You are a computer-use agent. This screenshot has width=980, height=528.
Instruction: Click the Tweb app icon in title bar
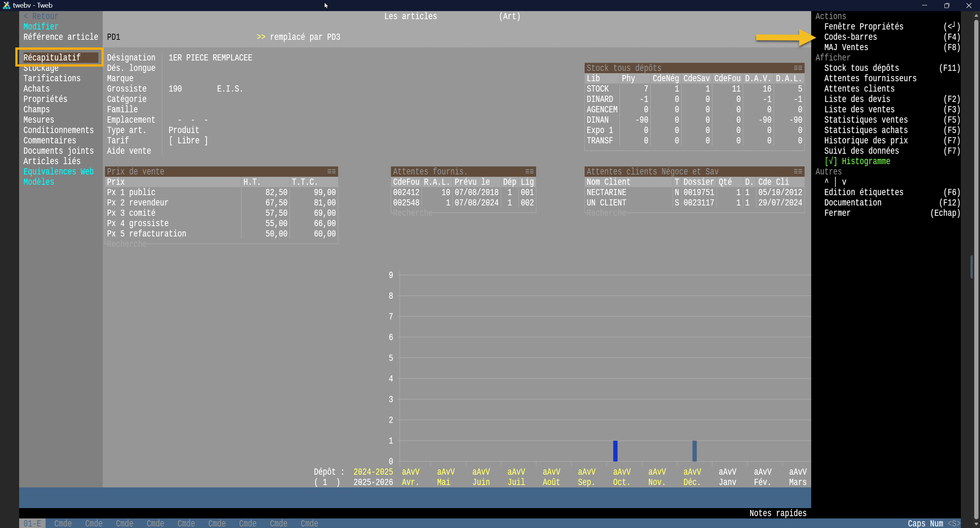(6, 5)
